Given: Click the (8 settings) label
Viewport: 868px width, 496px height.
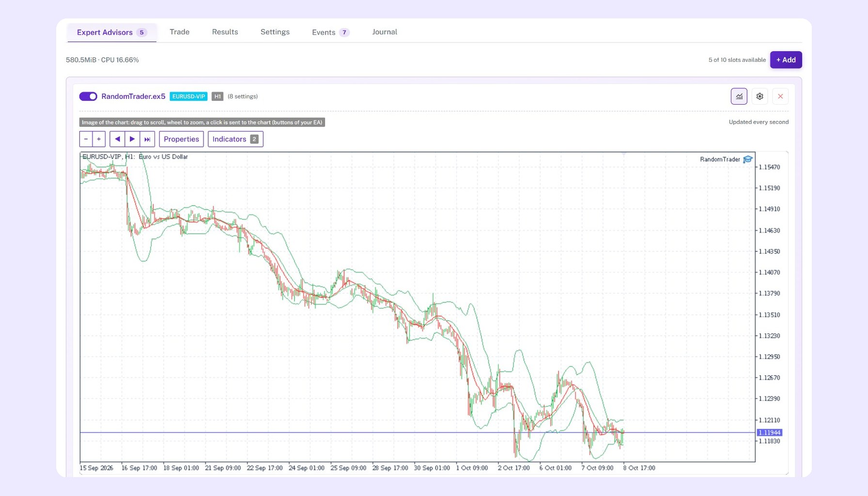Looking at the screenshot, I should click(x=243, y=96).
